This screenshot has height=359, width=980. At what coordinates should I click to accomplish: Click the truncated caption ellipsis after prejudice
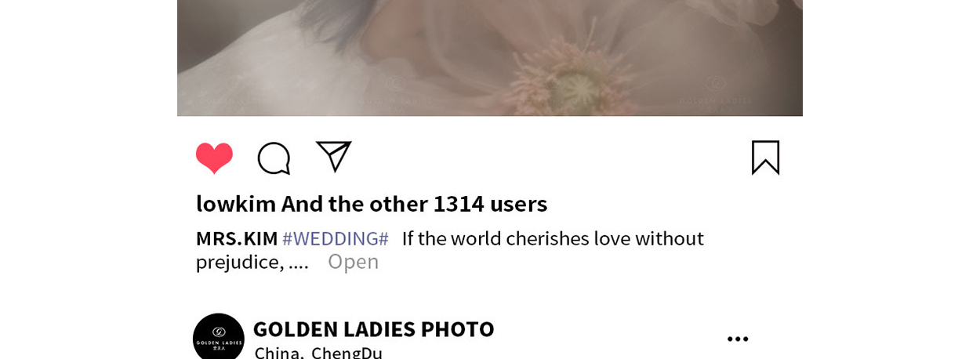(298, 263)
